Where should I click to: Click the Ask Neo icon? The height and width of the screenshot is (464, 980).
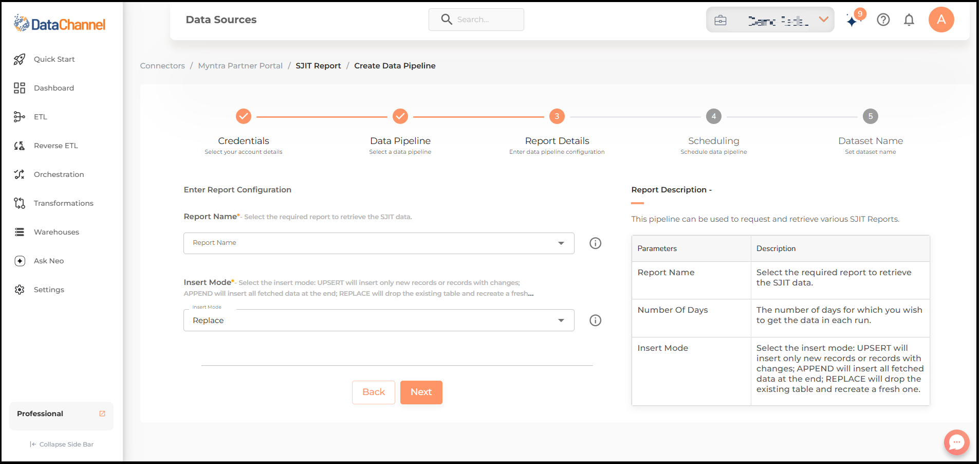pos(20,261)
